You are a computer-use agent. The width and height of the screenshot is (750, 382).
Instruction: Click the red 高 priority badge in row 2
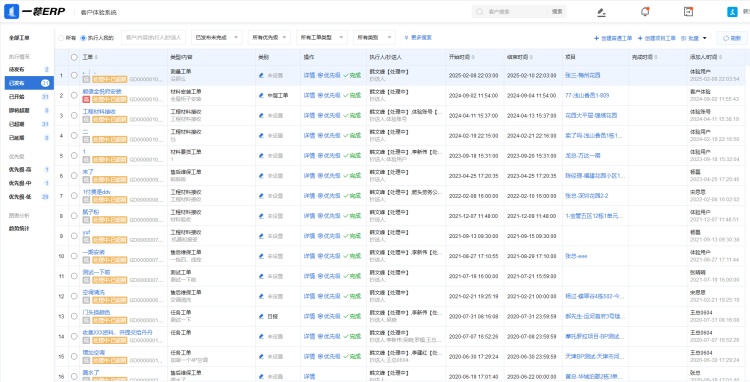click(86, 99)
